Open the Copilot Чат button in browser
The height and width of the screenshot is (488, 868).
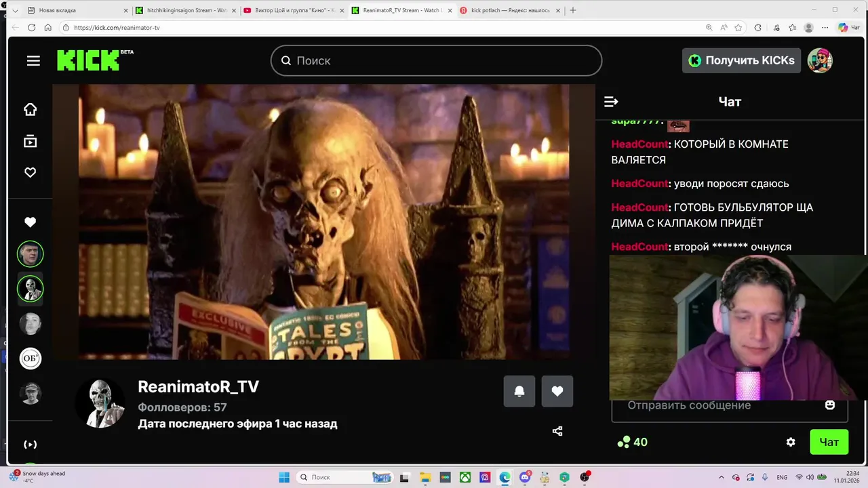(x=849, y=28)
